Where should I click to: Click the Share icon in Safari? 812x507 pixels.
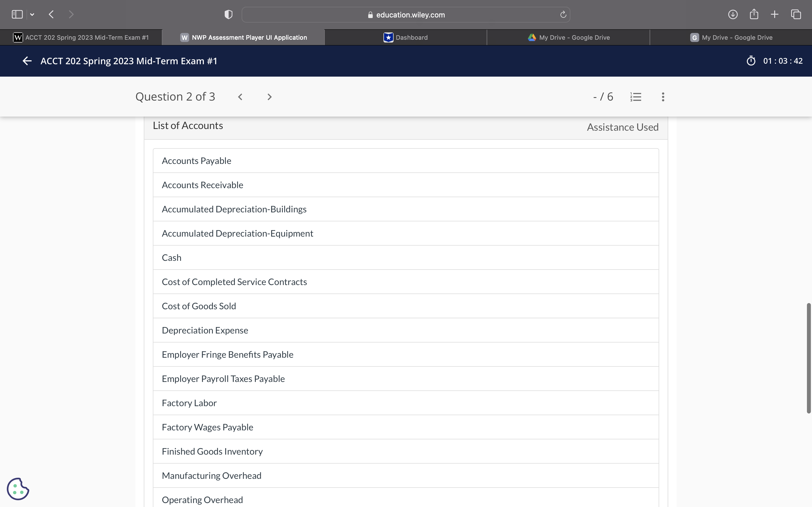754,14
